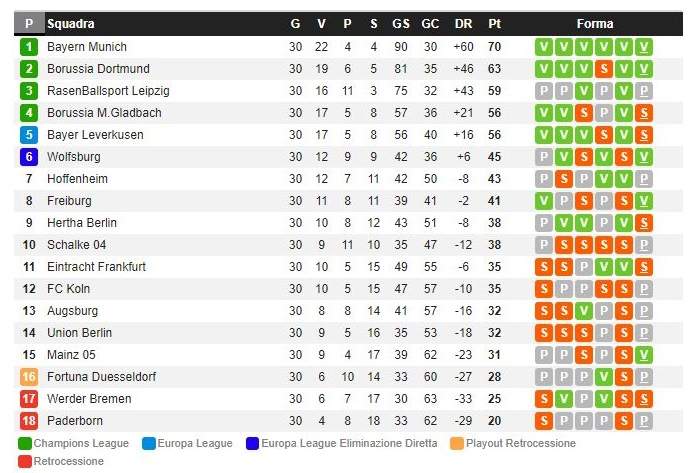Viewport: 696px width, 473px height.
Task: Click Paderborn's red position 18 badge
Action: click(28, 421)
